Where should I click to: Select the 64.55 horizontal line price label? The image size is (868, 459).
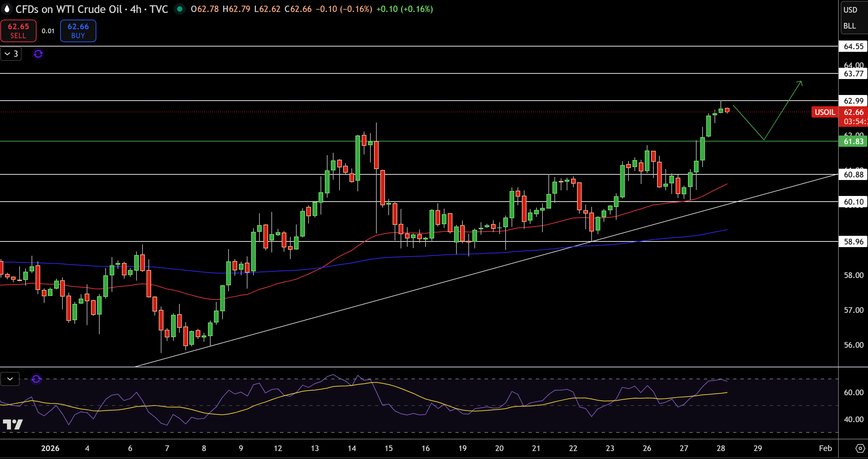(853, 46)
